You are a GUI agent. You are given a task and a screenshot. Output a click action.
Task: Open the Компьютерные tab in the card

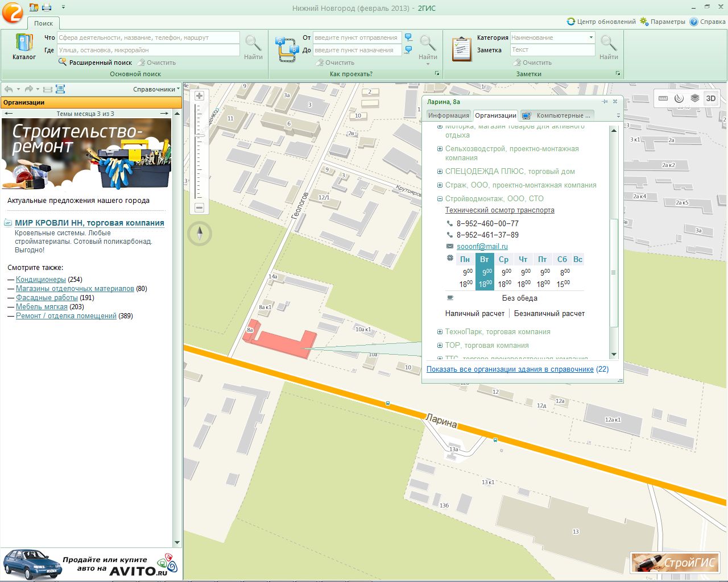pos(557,115)
